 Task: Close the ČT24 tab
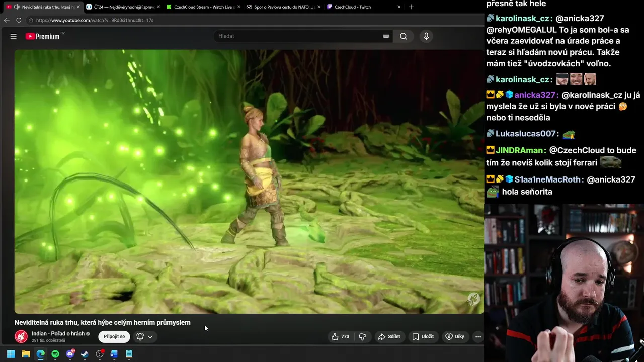click(158, 7)
